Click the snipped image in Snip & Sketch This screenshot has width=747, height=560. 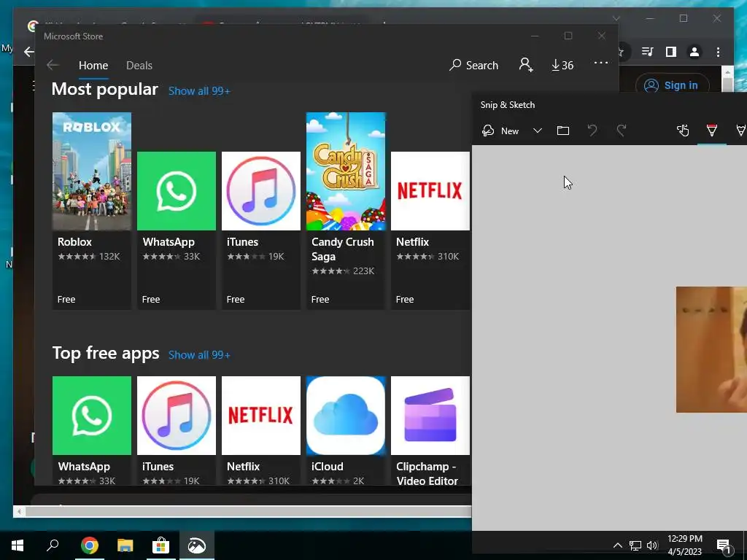[711, 349]
